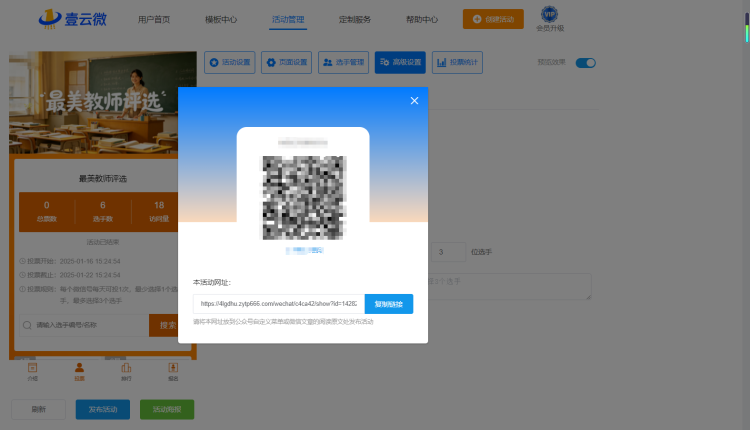Click the 最美教师评选 title text
Image resolution: width=750 pixels, height=430 pixels.
[103, 178]
